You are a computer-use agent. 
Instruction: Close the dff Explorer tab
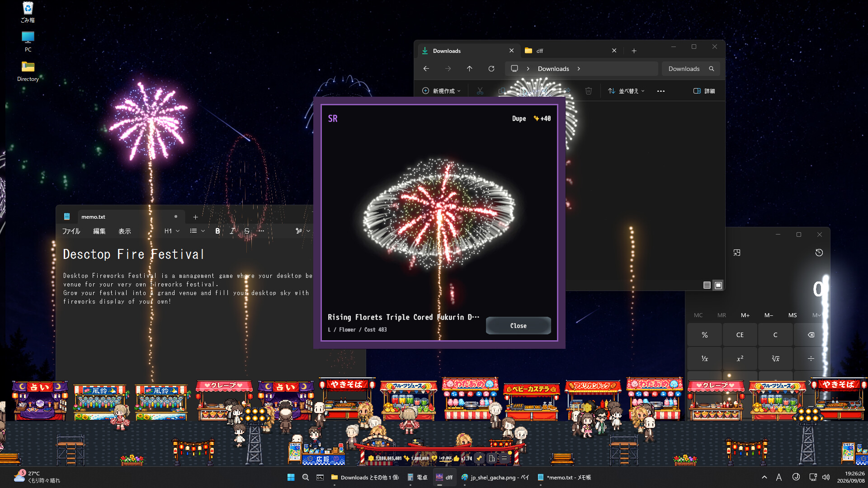tap(614, 51)
